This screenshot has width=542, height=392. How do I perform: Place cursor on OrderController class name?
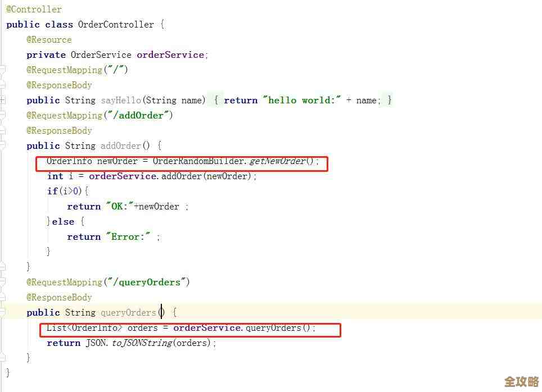[115, 25]
